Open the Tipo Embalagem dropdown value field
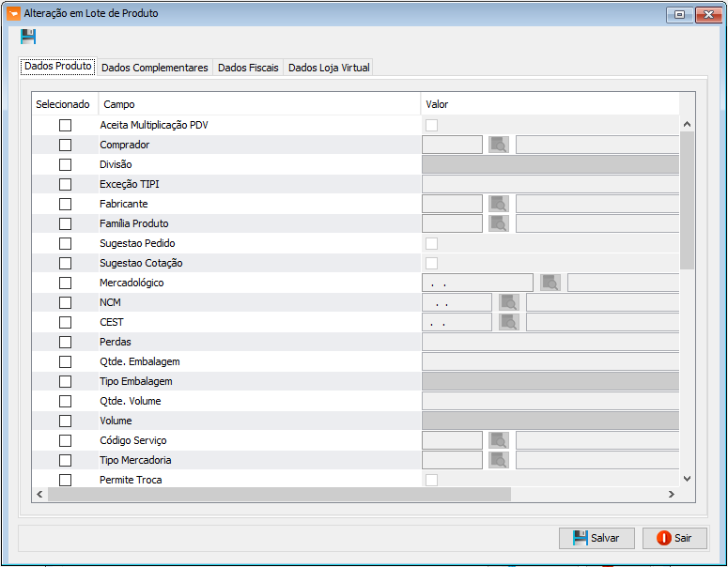 [x=550, y=381]
